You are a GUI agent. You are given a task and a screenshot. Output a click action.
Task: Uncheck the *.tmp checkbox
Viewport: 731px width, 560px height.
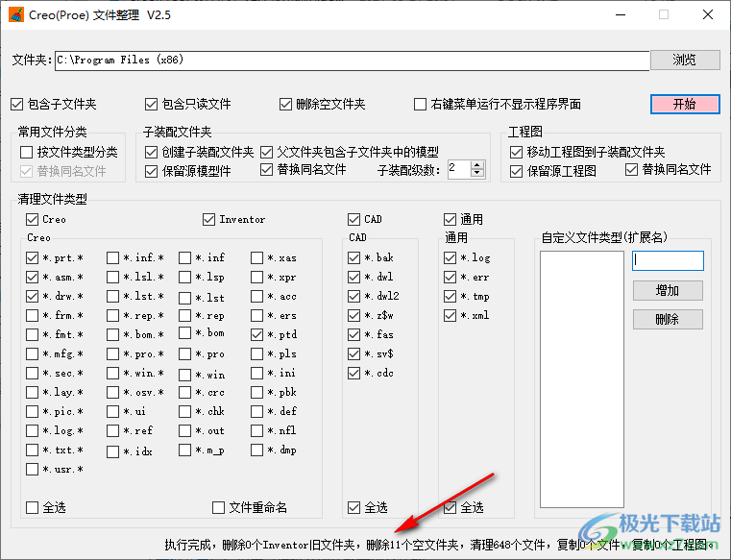[450, 296]
